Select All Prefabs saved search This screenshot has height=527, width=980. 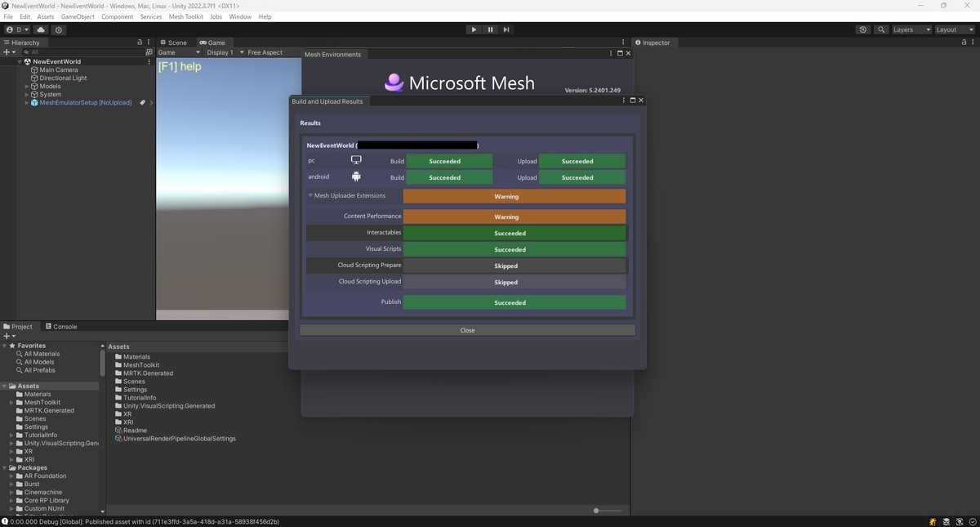tap(39, 370)
